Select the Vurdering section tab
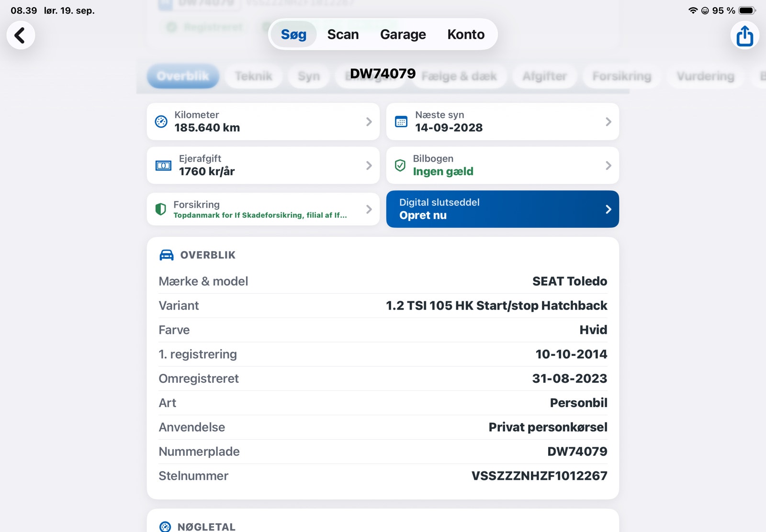The height and width of the screenshot is (532, 766). (x=706, y=77)
